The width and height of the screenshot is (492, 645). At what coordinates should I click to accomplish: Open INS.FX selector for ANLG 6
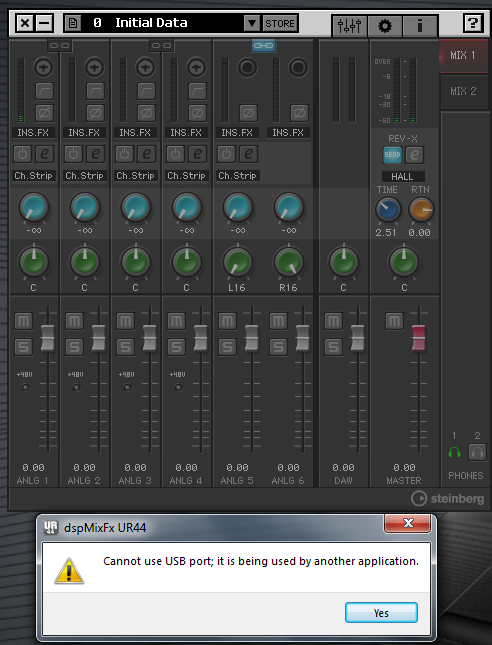coord(288,132)
